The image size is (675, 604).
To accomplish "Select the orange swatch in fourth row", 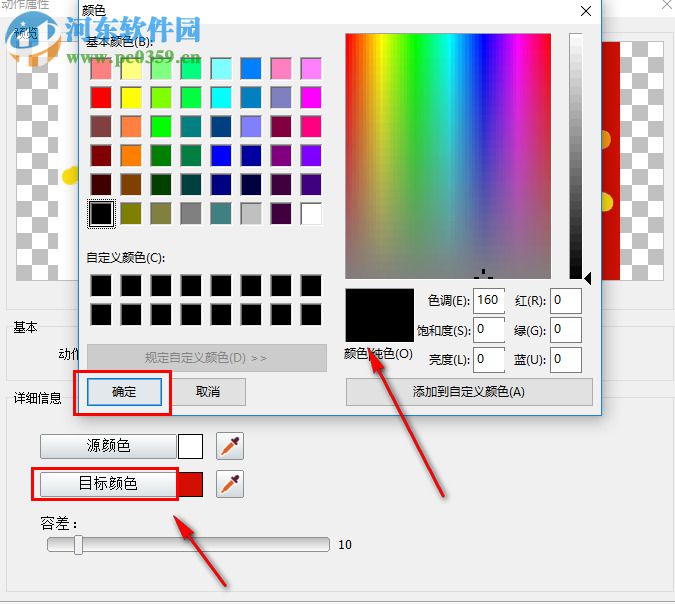I will [x=131, y=156].
